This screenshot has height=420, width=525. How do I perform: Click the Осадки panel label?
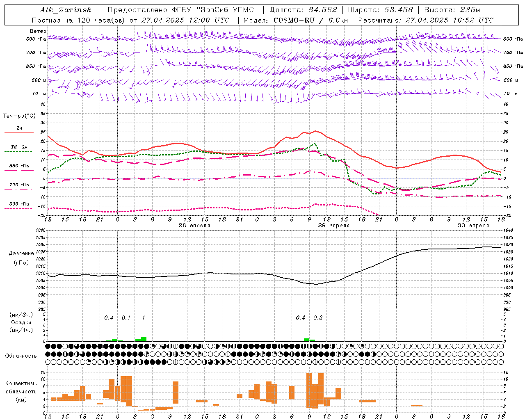pyautogui.click(x=21, y=322)
